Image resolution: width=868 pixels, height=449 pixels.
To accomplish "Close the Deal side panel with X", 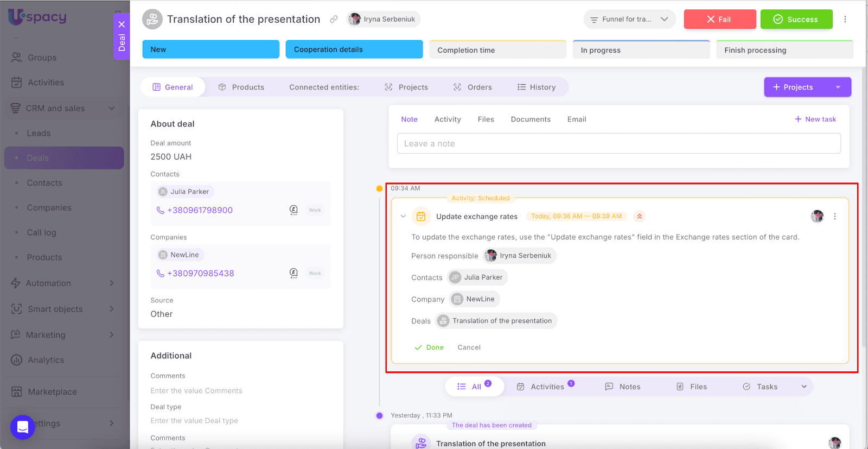I will point(122,24).
